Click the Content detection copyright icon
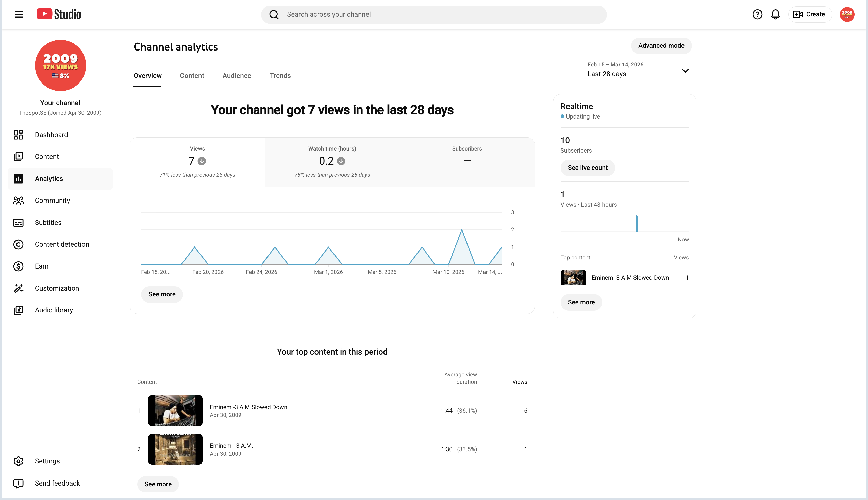Image resolution: width=868 pixels, height=500 pixels. coord(18,244)
